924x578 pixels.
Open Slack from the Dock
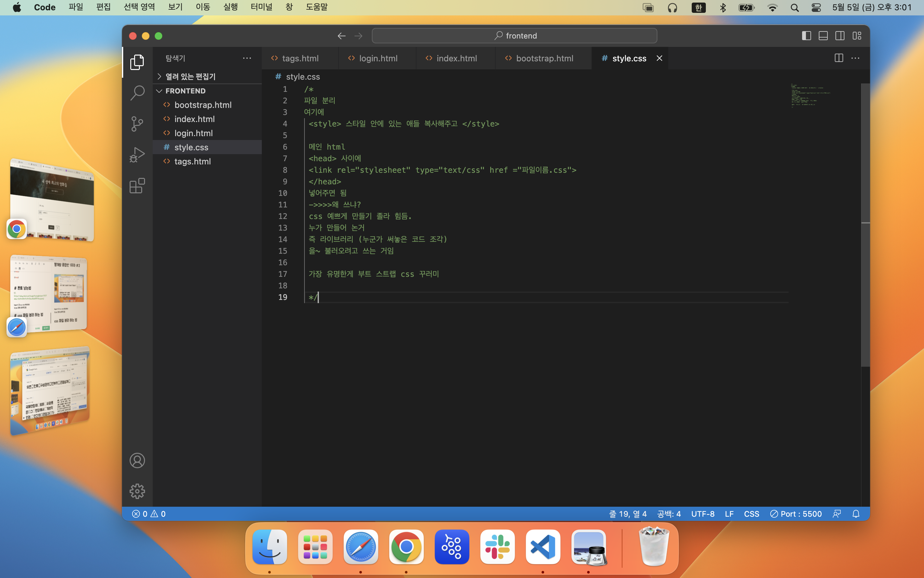click(x=497, y=547)
